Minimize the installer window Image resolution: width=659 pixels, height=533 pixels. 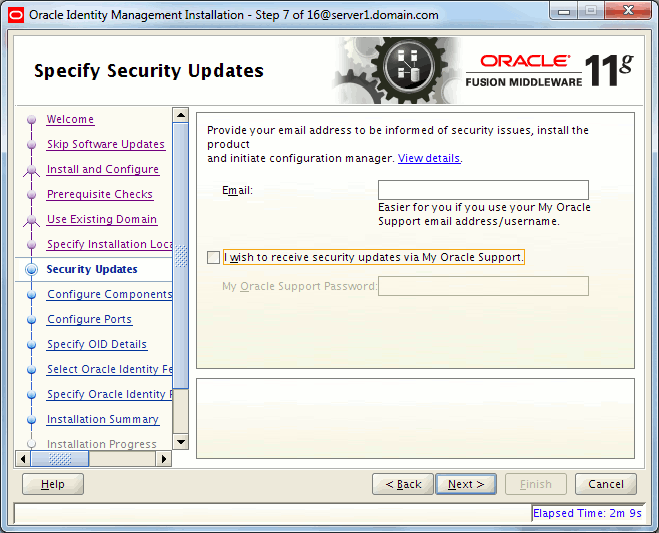tap(564, 11)
